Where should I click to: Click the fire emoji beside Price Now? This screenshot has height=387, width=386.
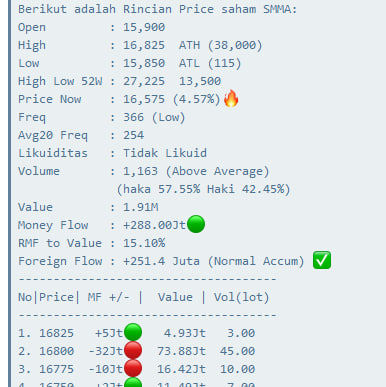click(x=231, y=99)
